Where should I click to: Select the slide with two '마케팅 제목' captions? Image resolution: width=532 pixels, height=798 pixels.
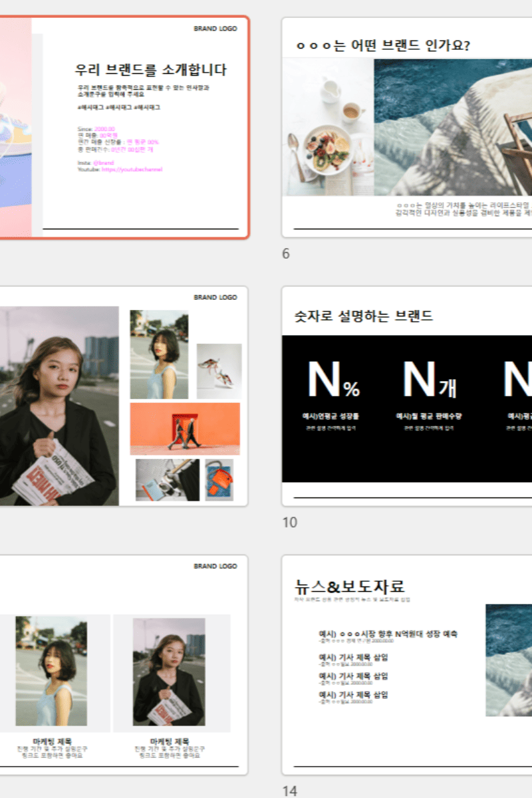pyautogui.click(x=124, y=665)
